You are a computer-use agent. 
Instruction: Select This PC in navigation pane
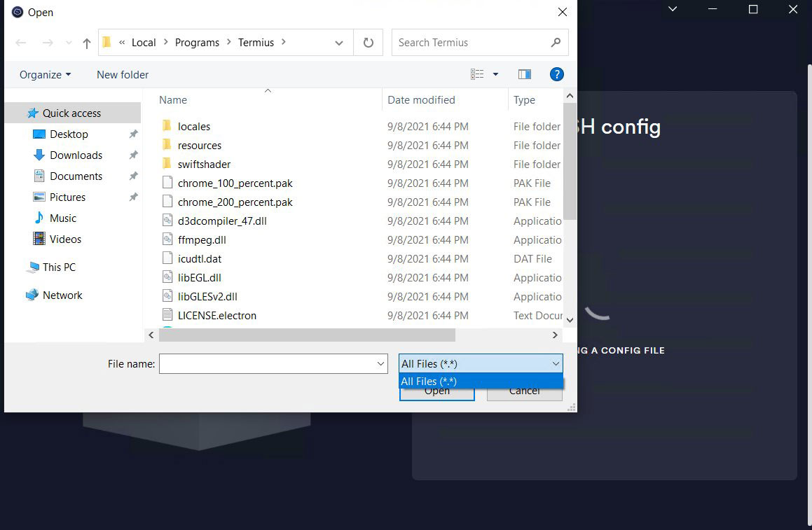click(x=59, y=267)
